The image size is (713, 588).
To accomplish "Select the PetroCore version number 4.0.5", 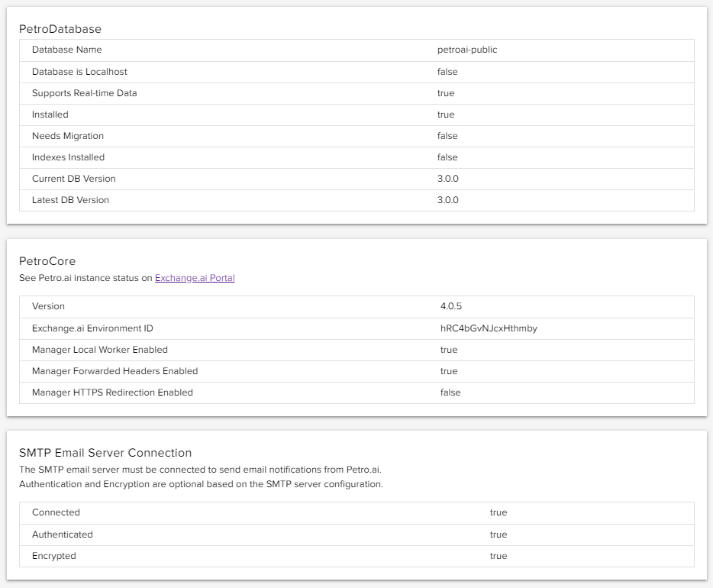I will pyautogui.click(x=451, y=306).
